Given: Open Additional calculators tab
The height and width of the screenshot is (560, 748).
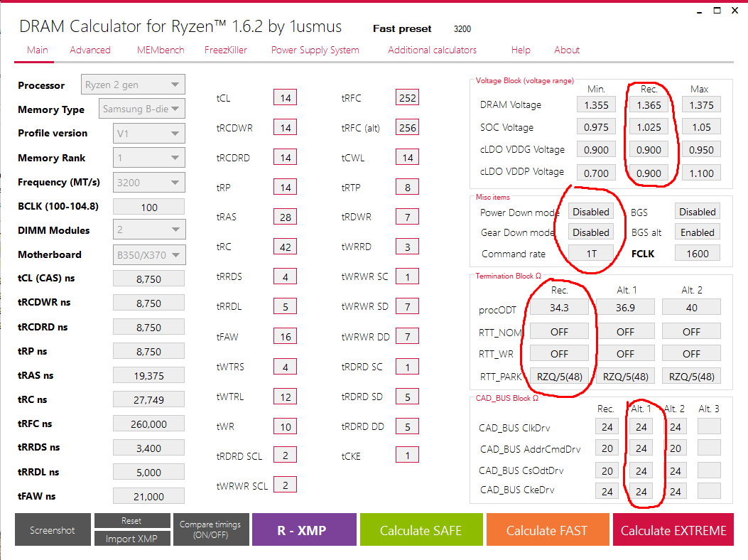Looking at the screenshot, I should coord(432,50).
